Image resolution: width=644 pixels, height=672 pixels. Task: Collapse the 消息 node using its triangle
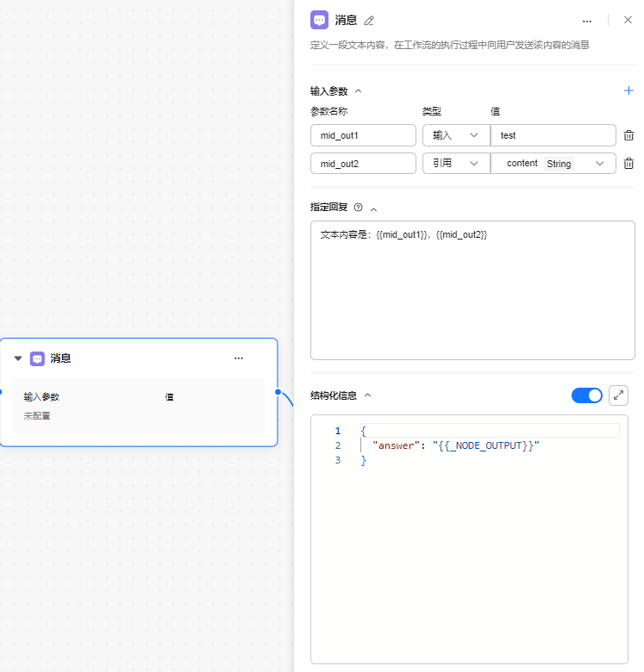pyautogui.click(x=18, y=358)
